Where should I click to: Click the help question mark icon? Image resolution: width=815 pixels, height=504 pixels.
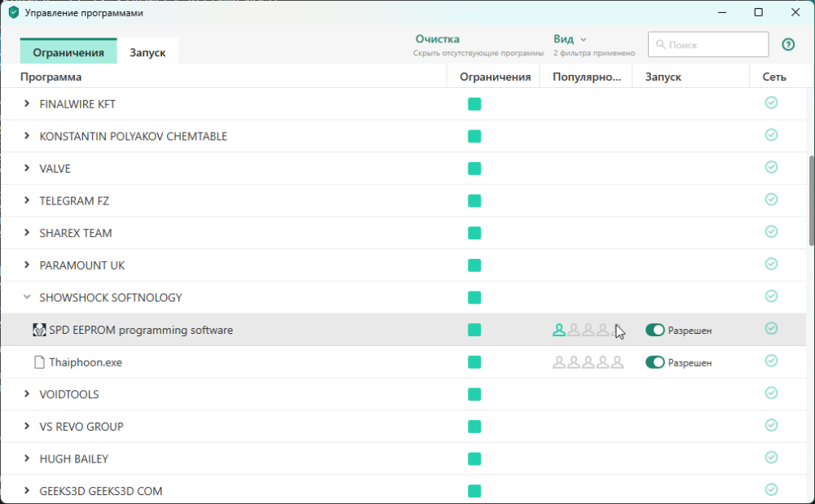tap(788, 45)
